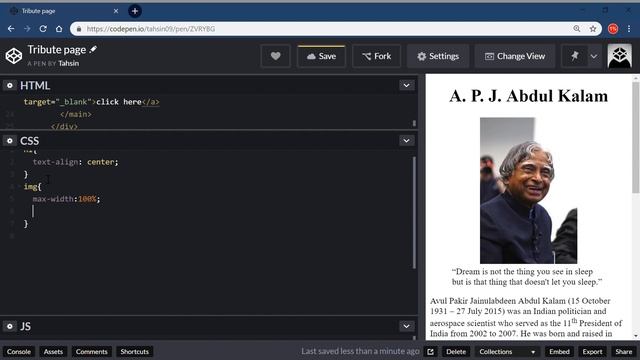
Task: Click the 'img{' selector line in CSS
Action: [x=32, y=187]
